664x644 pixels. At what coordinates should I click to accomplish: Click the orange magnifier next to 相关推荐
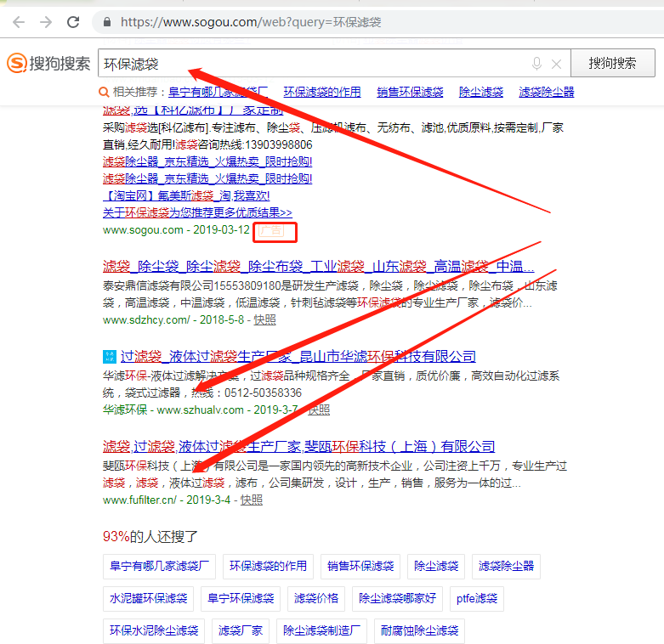click(104, 92)
